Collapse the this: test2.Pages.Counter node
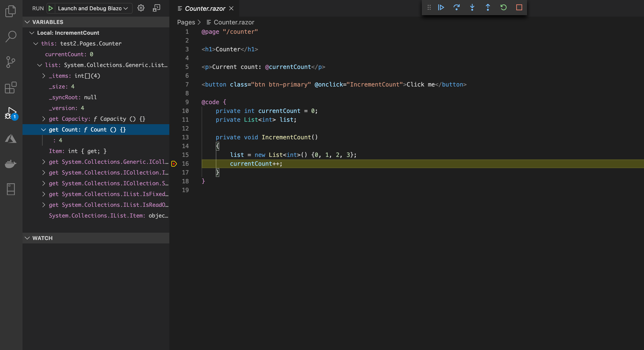644x350 pixels. [36, 44]
